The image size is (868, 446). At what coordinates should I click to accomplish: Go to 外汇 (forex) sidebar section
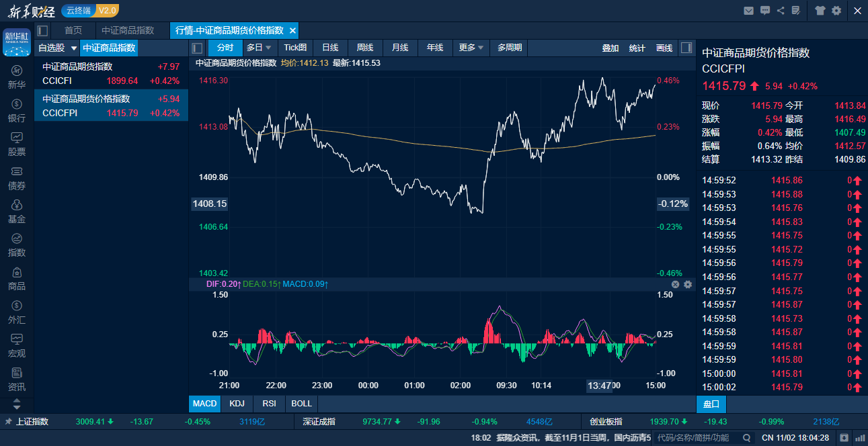[17, 312]
